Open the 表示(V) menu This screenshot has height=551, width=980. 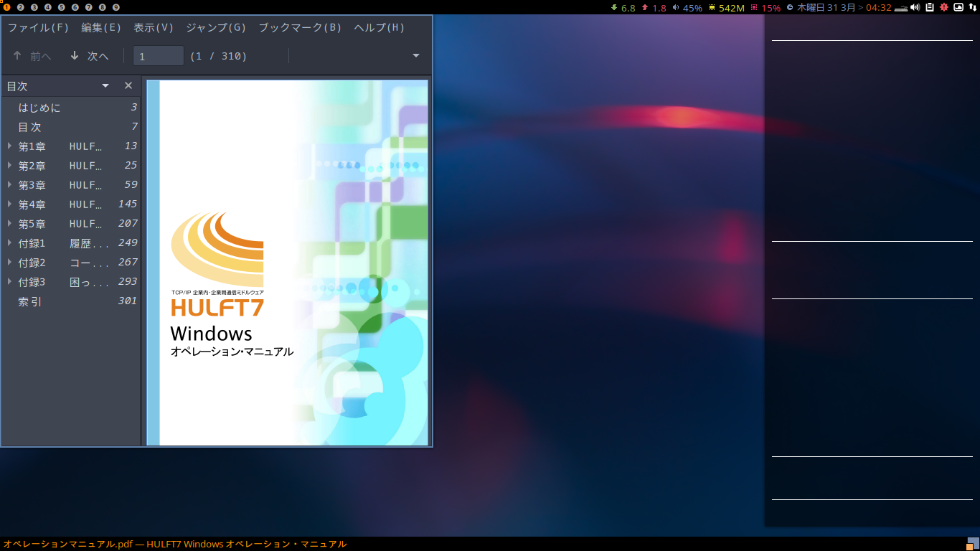pyautogui.click(x=154, y=28)
